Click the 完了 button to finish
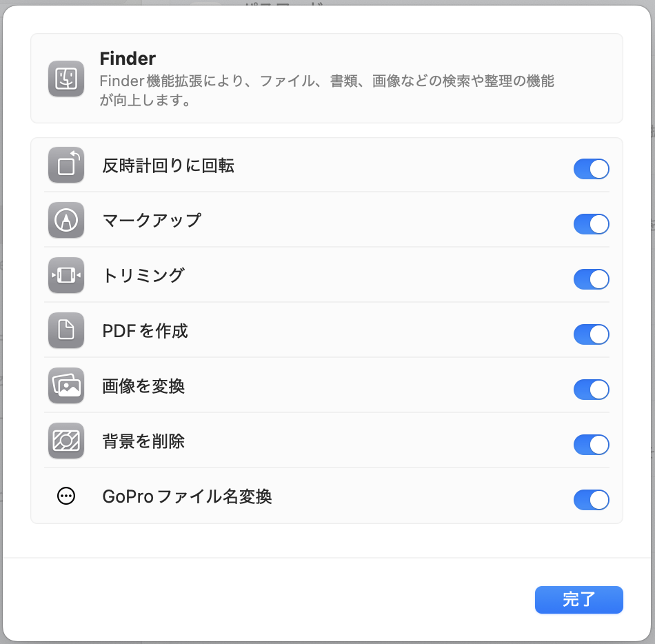Screen dimensions: 655x644 pos(578,600)
